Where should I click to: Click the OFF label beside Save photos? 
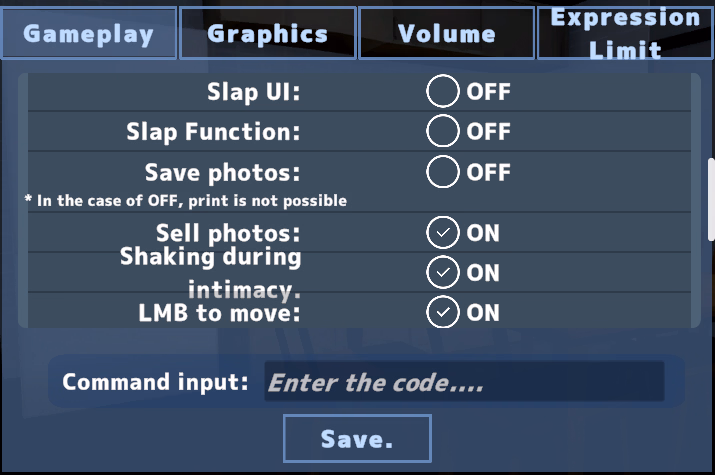[488, 172]
